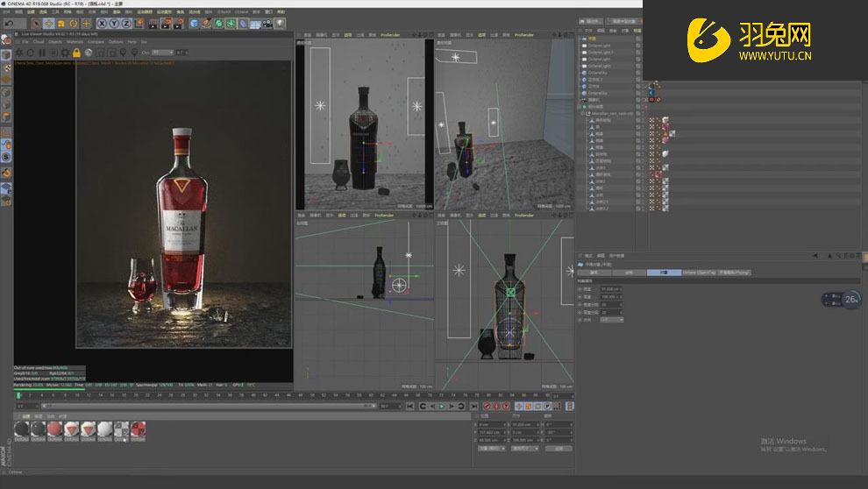The width and height of the screenshot is (868, 489).
Task: Click the red Record Active Objects button
Action: 487,407
